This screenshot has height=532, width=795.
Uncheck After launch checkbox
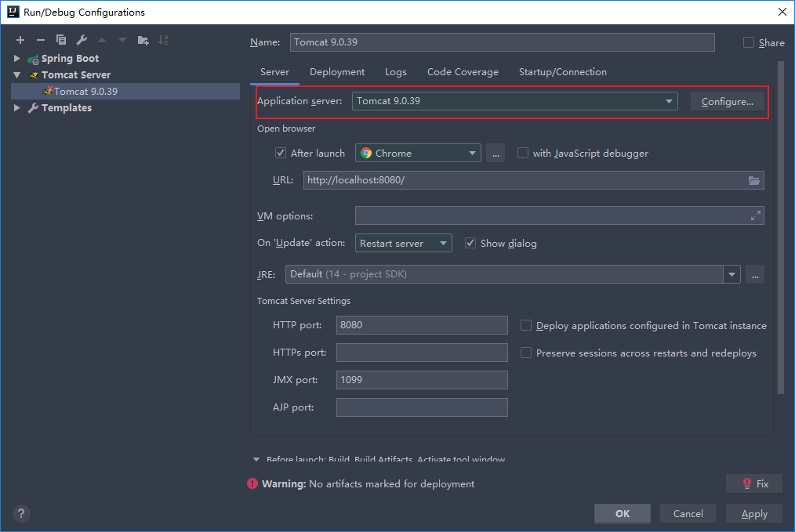(x=281, y=153)
